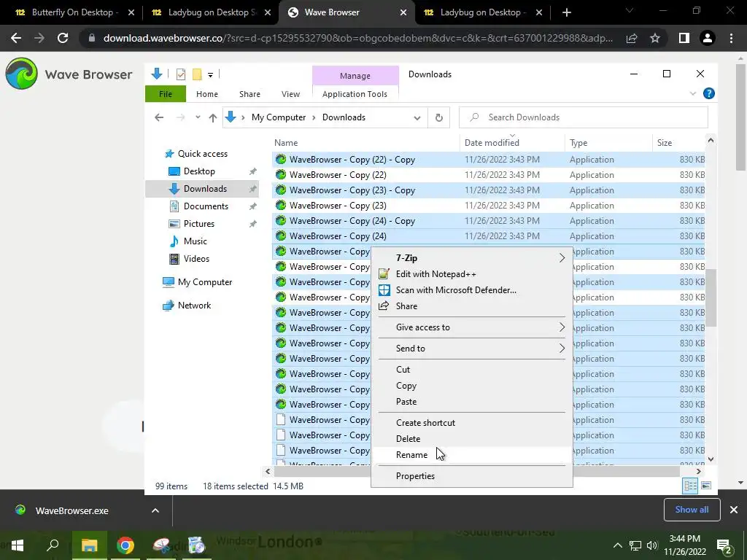Select Network in the navigation pane
Screen dimensions: 747x560
click(194, 306)
